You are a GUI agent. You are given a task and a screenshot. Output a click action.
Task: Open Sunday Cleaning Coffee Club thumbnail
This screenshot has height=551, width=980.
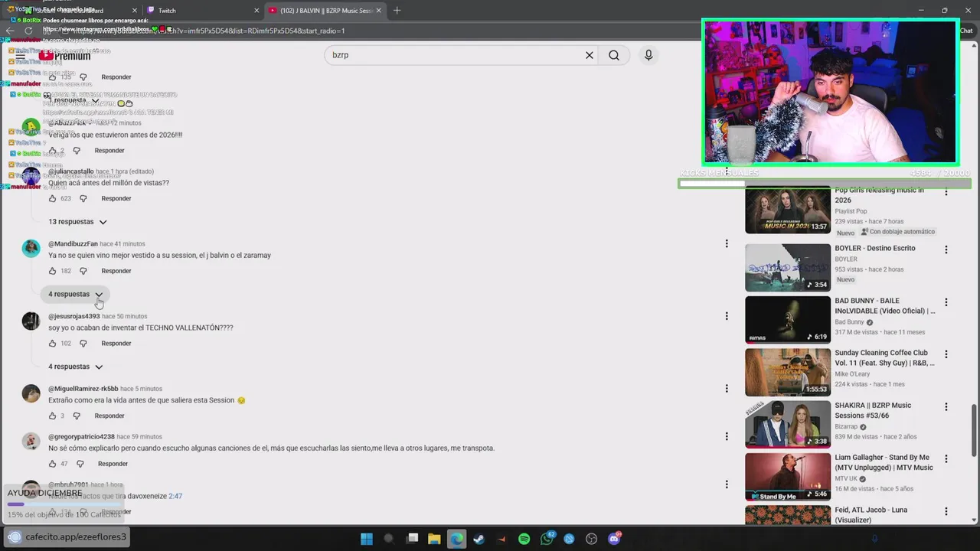(x=788, y=372)
